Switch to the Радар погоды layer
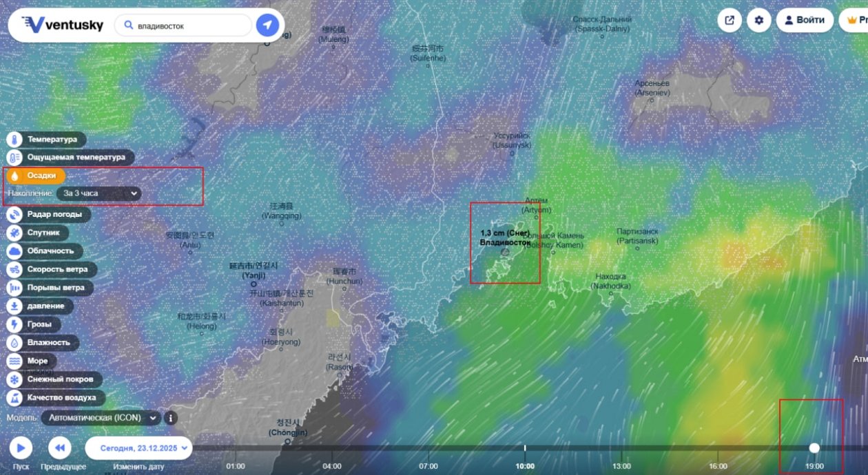Screen dimensions: 868x475 coord(48,214)
